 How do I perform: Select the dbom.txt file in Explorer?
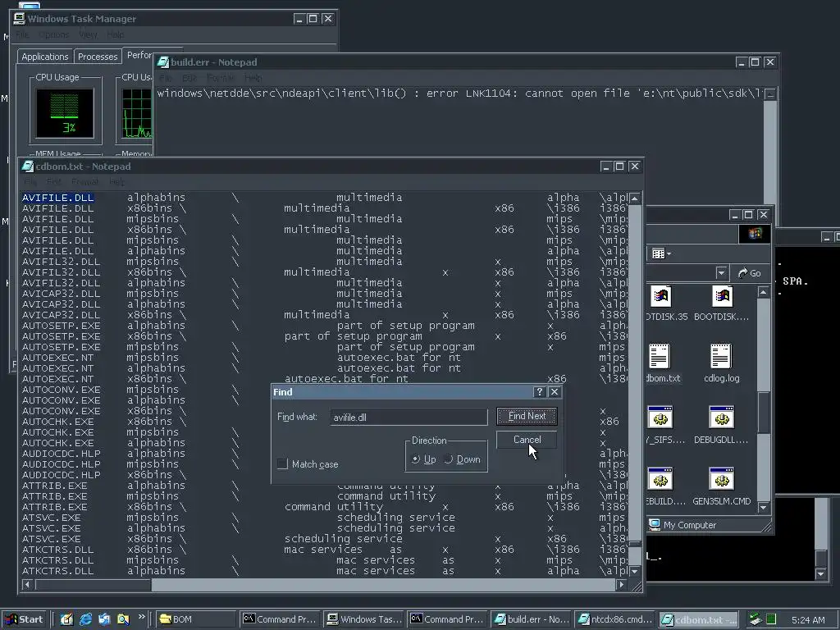(x=662, y=363)
